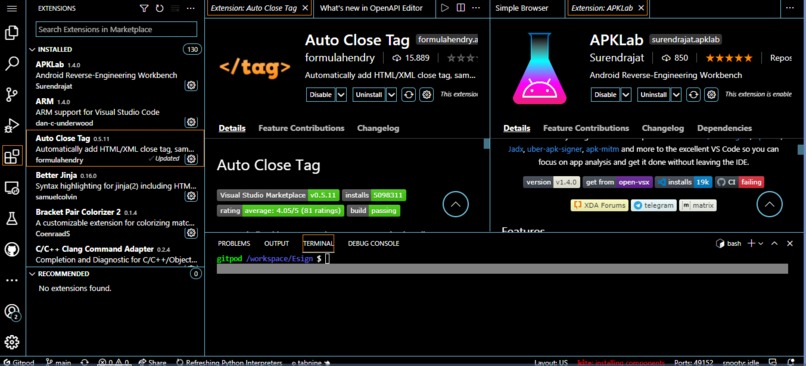Click the matrix badge

tap(698, 205)
